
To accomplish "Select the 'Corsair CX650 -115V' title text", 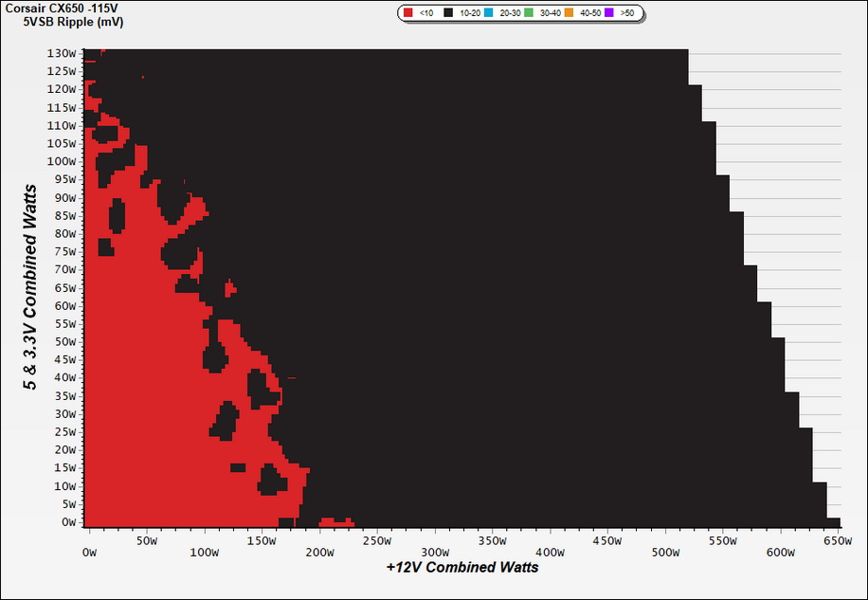I will tap(62, 9).
